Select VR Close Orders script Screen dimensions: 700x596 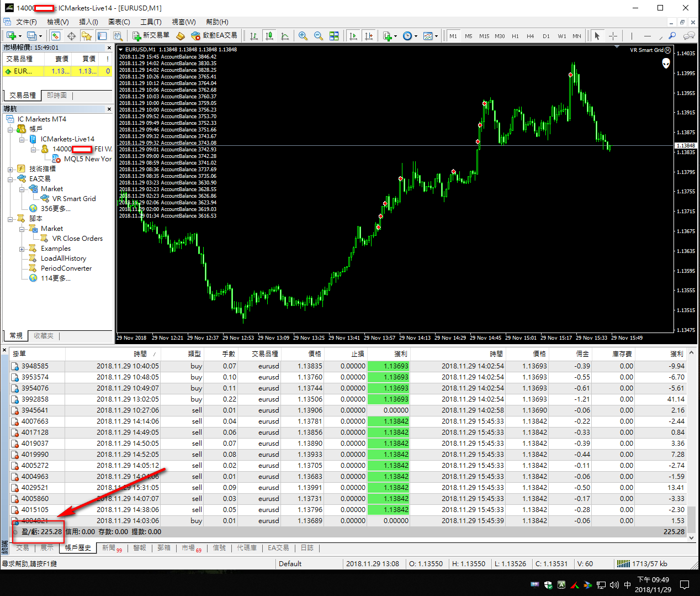click(x=77, y=239)
